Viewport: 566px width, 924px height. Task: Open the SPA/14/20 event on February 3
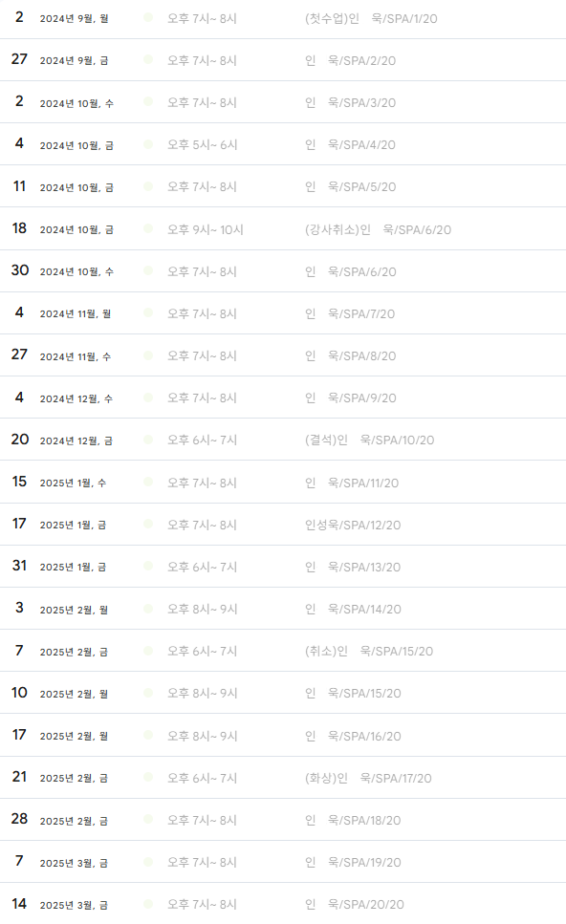tap(353, 610)
